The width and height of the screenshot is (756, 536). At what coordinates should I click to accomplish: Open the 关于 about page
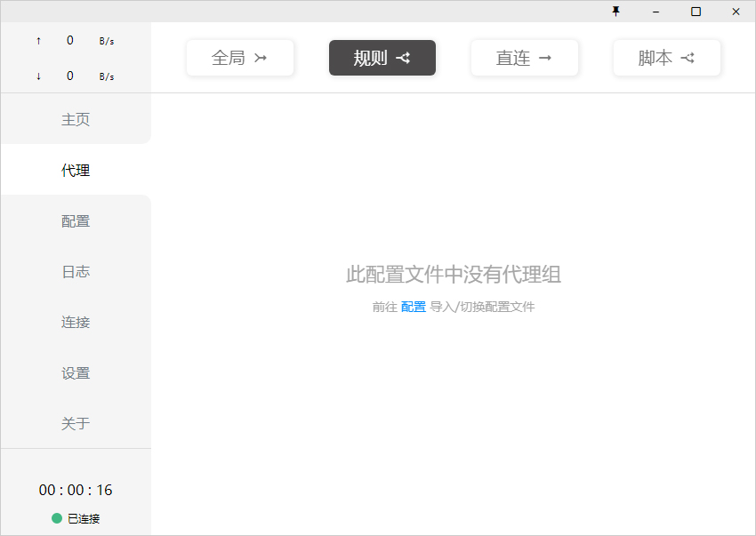click(x=75, y=423)
